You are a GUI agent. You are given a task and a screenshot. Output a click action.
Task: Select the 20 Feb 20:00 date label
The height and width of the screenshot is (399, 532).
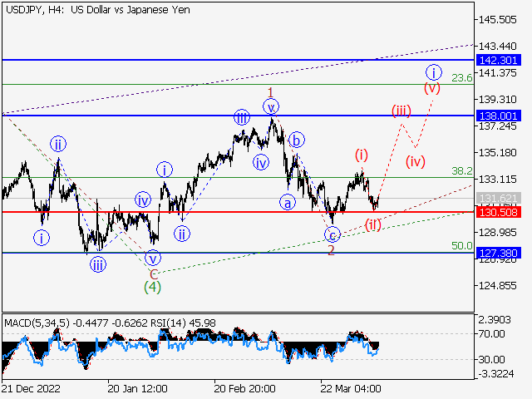(x=244, y=389)
